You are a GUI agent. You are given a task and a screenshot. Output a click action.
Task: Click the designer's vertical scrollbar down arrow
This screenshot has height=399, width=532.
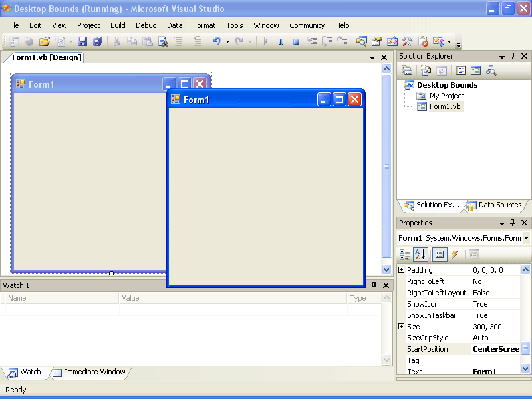point(386,269)
